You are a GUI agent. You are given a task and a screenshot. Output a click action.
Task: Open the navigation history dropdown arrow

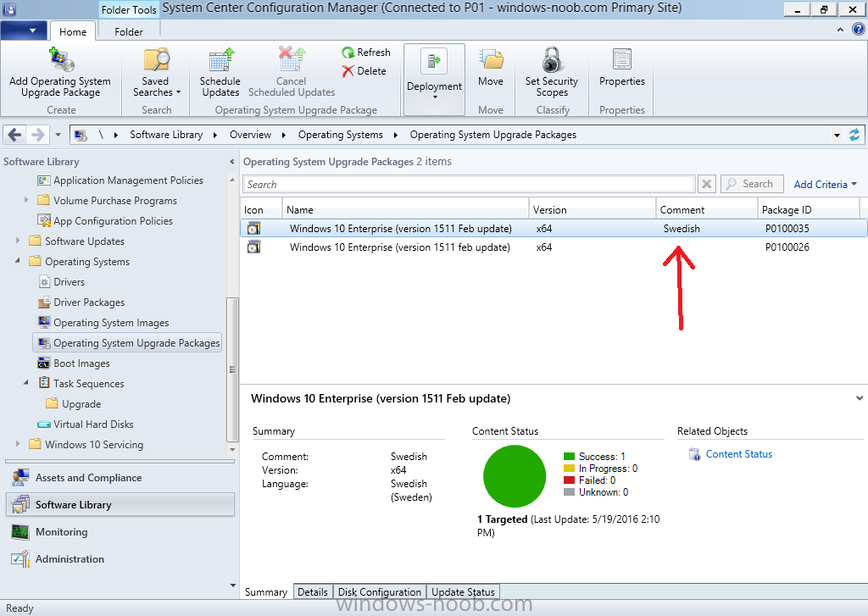(x=58, y=135)
